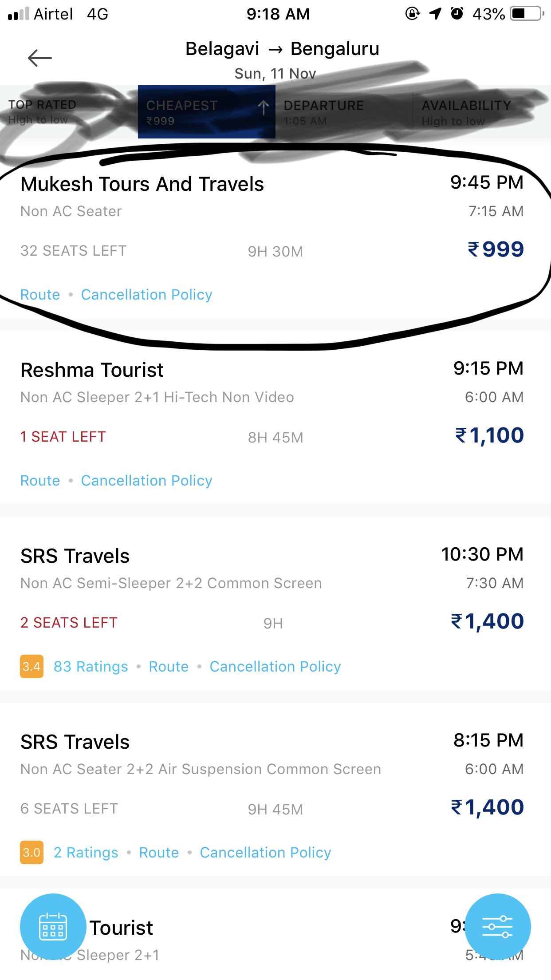
Task: Select Mukesh Tours And Travels bus
Action: pos(142,184)
